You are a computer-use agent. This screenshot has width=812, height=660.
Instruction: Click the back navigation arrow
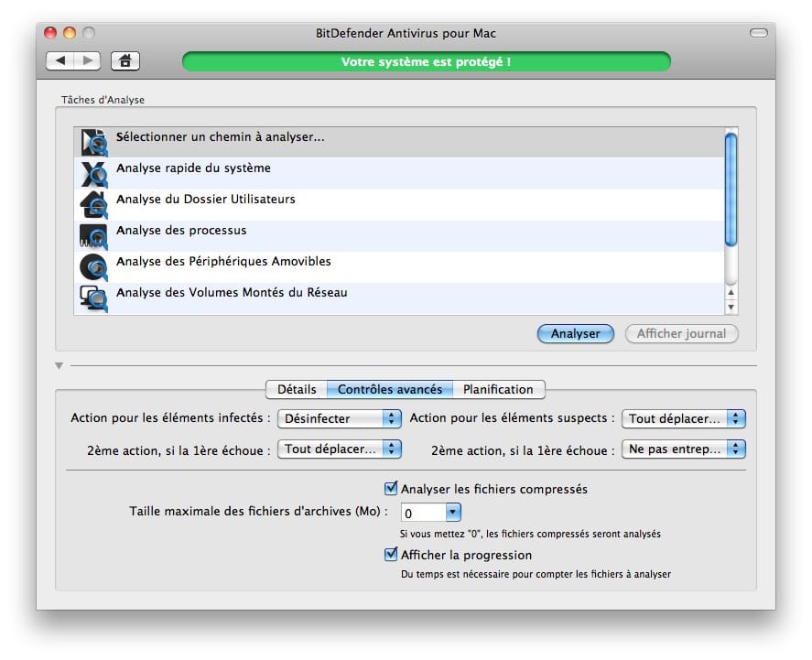[60, 61]
